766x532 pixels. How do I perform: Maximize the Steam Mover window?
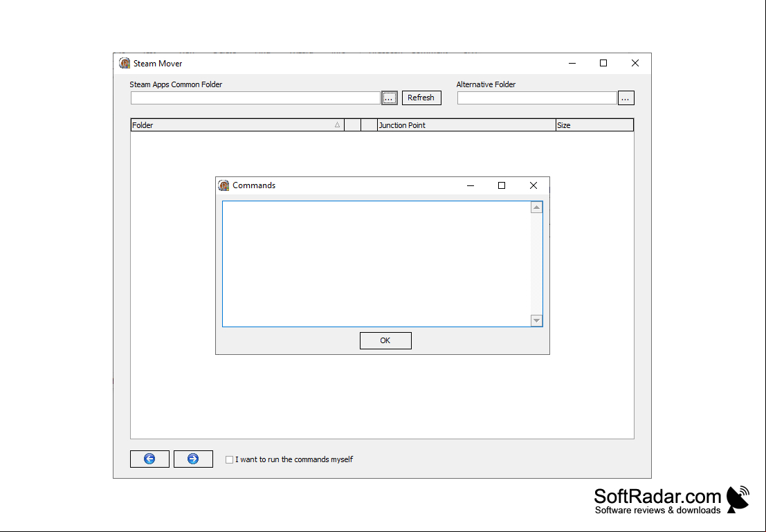point(603,63)
